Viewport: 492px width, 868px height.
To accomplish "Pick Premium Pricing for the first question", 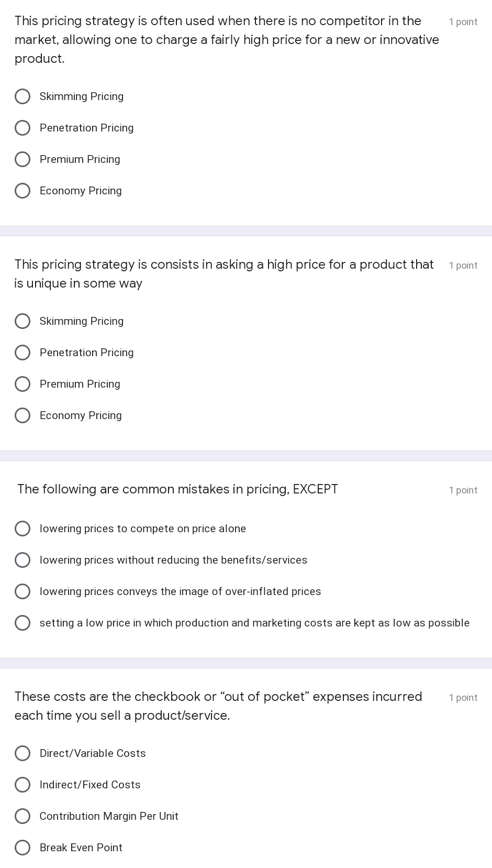I will 23,159.
